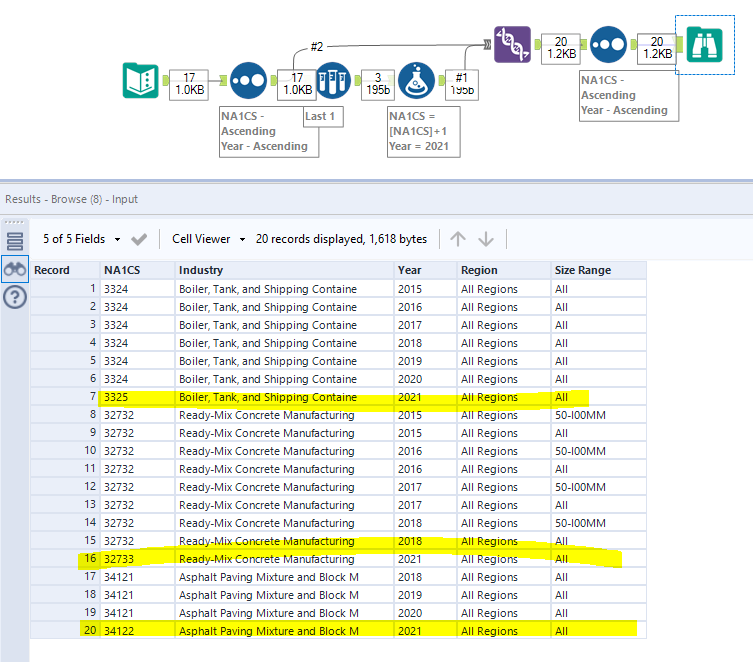Open the Cell Viewer dropdown
Viewport: 753px width, 662px height.
pos(207,239)
